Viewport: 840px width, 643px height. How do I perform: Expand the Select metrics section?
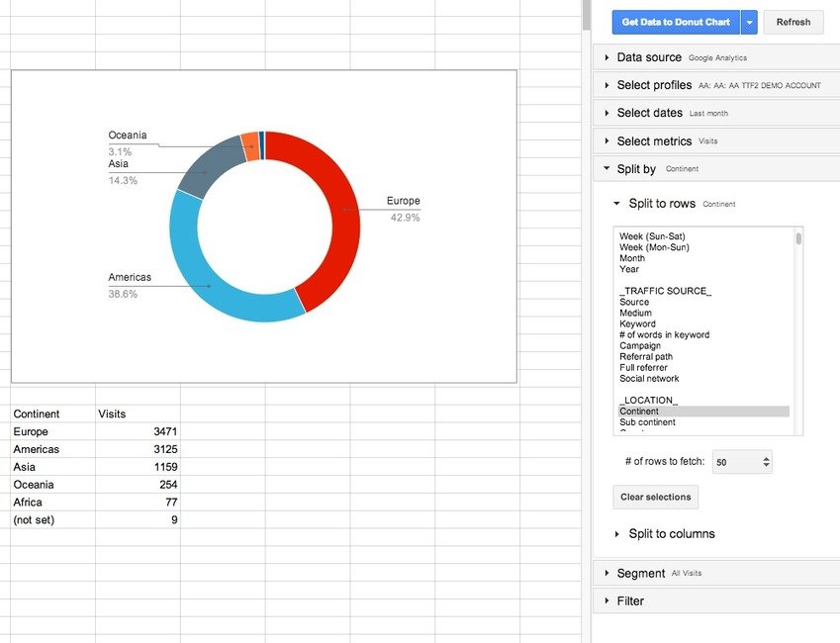[x=716, y=140]
